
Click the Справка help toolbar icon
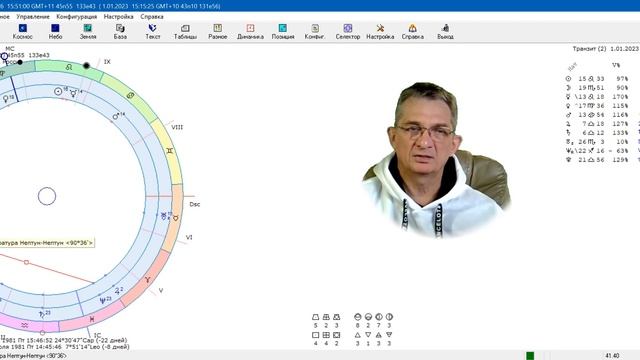coord(413,32)
